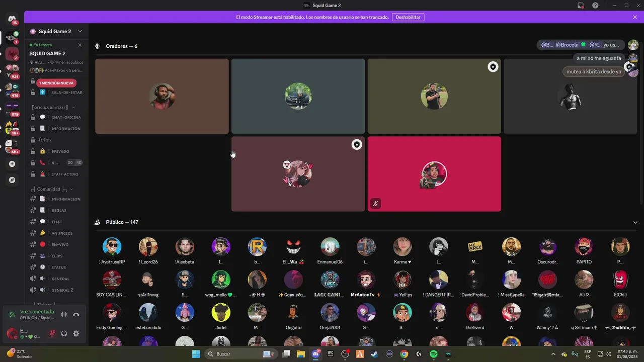Open Epic Games launcher from taskbar
The width and height of the screenshot is (644, 362).
click(331, 354)
